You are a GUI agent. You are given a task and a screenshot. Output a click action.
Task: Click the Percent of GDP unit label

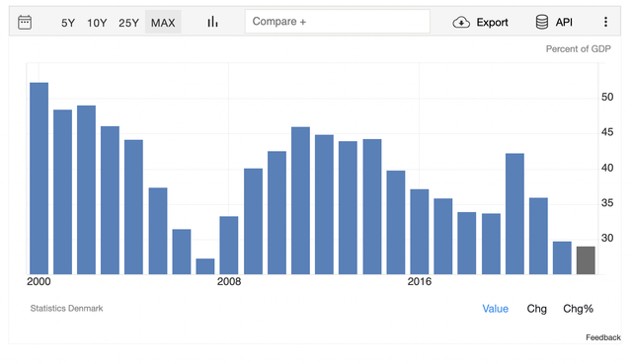578,49
